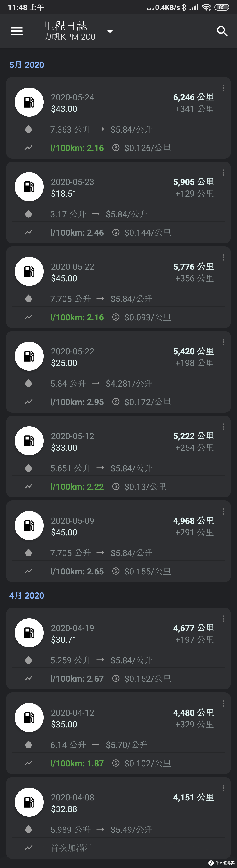Tap fuel pump icon of 2020-05-24 entry
The image size is (237, 868).
click(x=29, y=102)
